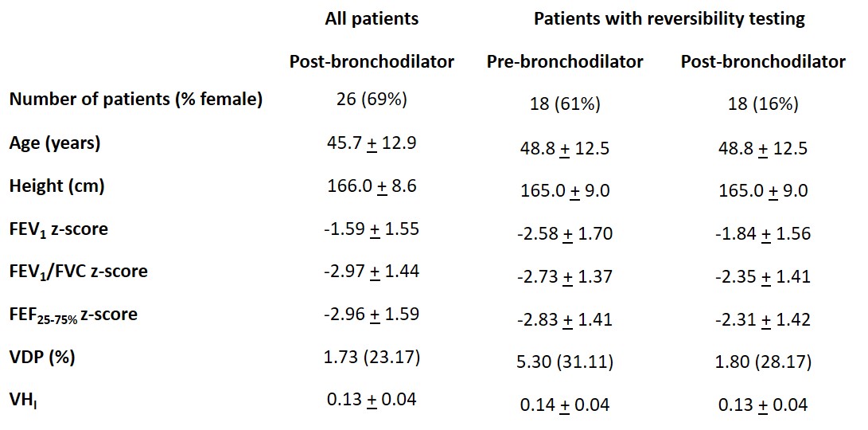Image resolution: width=868 pixels, height=430 pixels.
Task: Select the "Age (years)" row label
Action: point(55,143)
